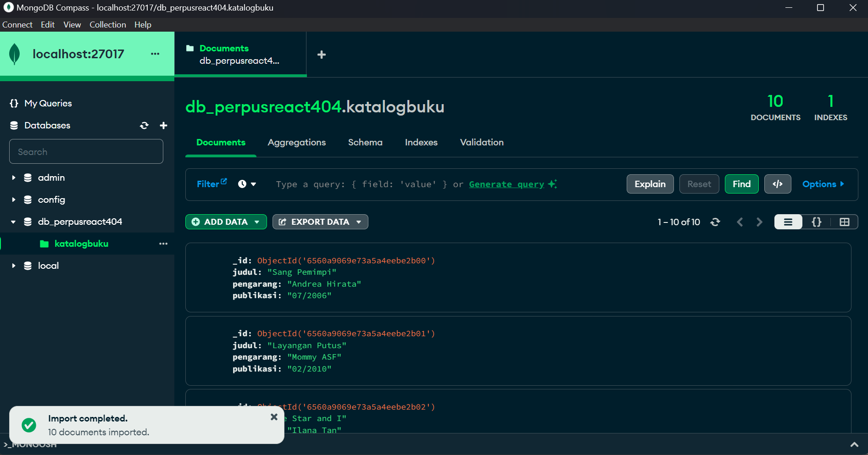Select the Documents tab

221,143
